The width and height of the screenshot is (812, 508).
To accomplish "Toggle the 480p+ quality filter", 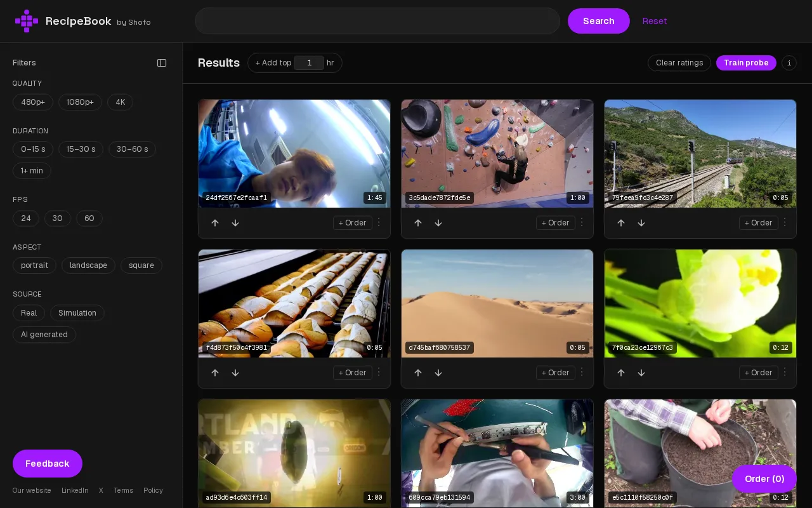I will point(33,102).
